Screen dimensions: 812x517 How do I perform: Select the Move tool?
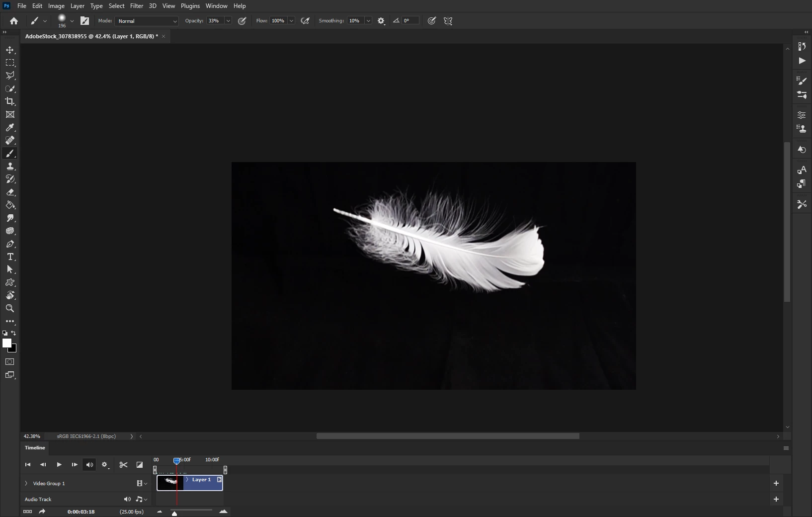click(10, 50)
